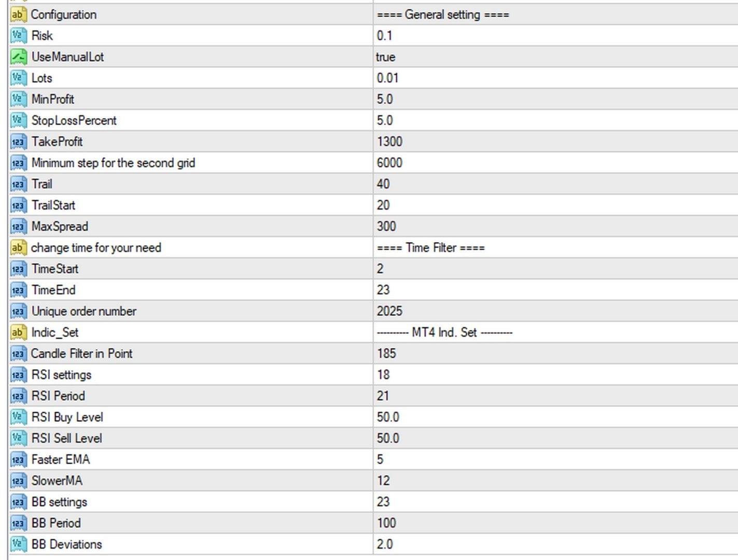This screenshot has width=738, height=560.
Task: Select the BB Period value 100
Action: point(386,523)
